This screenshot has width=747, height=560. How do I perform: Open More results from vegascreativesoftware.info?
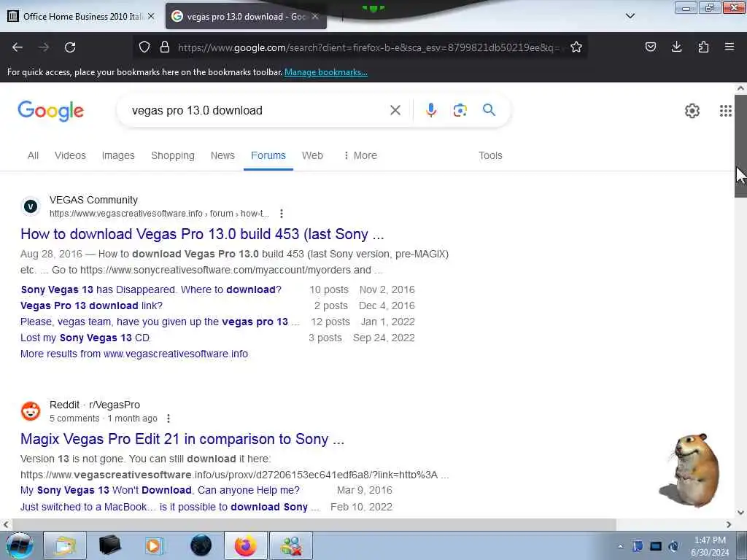(x=134, y=354)
